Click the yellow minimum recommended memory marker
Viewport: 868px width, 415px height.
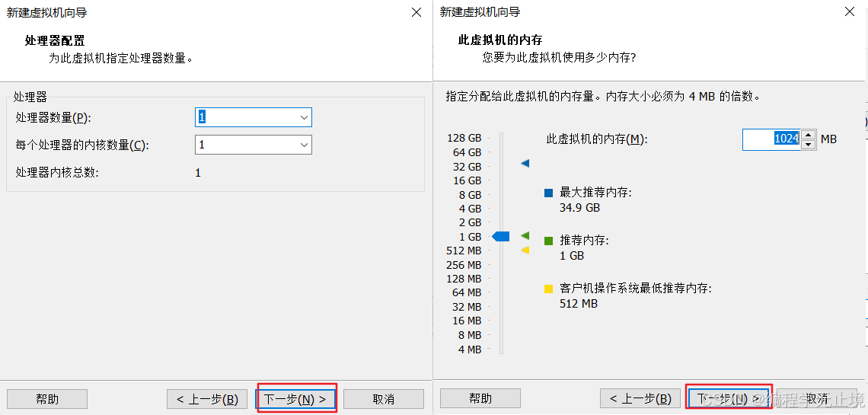pos(525,250)
